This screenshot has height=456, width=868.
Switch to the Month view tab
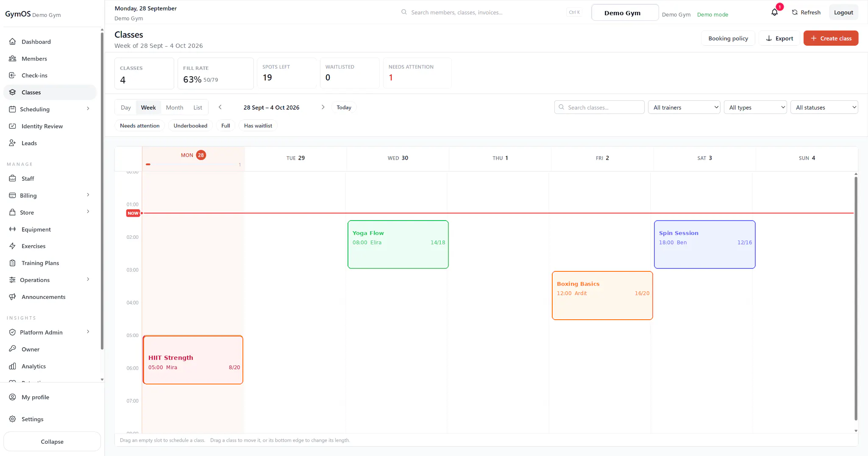tap(175, 108)
